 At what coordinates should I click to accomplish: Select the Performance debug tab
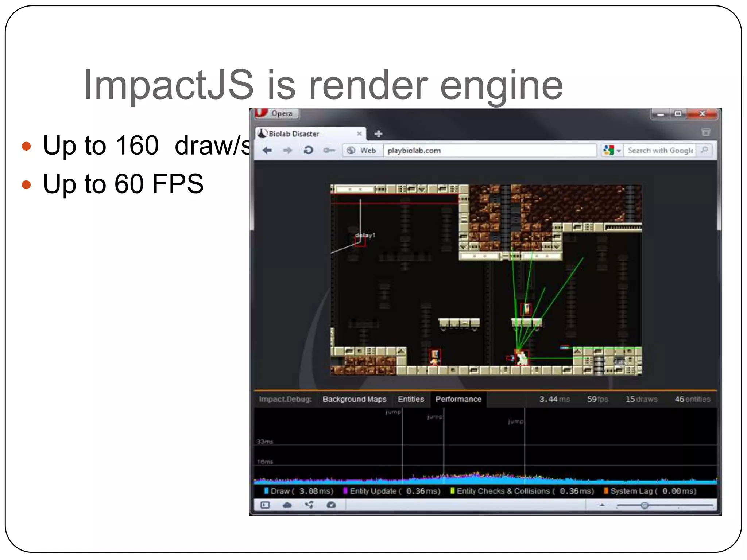point(458,399)
